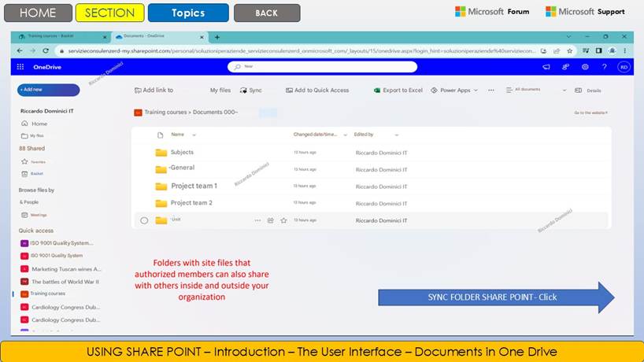This screenshot has width=644, height=362.
Task: Click the Add new button
Action: [49, 90]
